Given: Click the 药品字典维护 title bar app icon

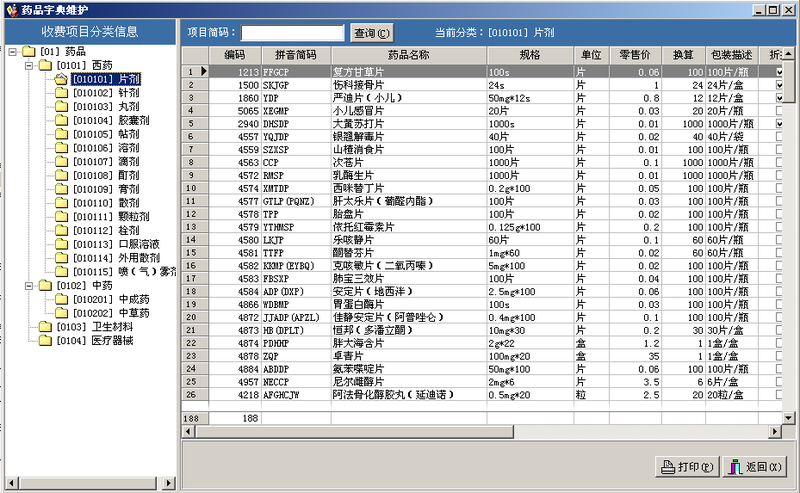Looking at the screenshot, I should [12, 10].
